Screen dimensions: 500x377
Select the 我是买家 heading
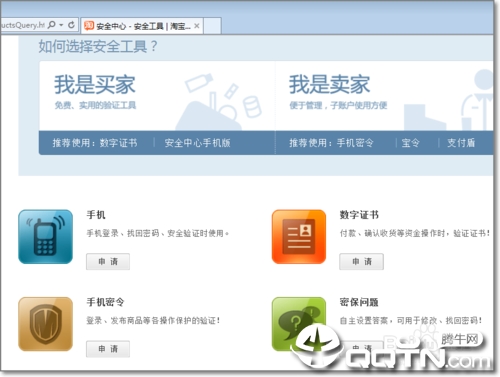(x=95, y=84)
